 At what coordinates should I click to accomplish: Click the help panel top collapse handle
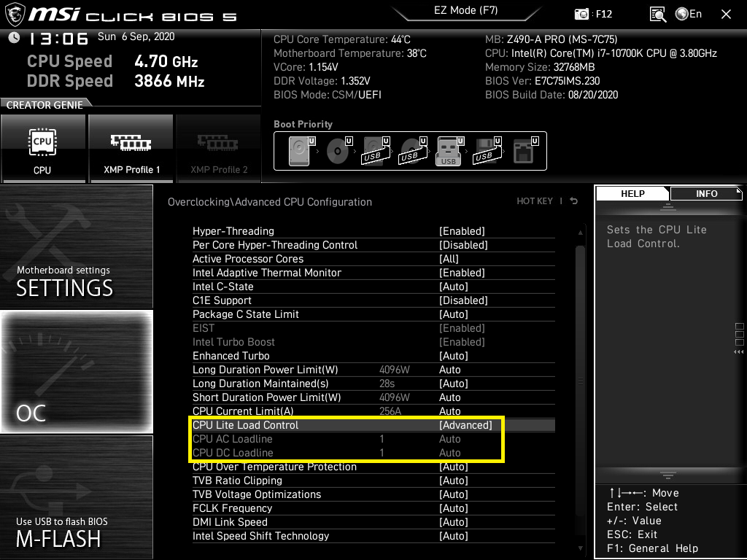tap(668, 206)
